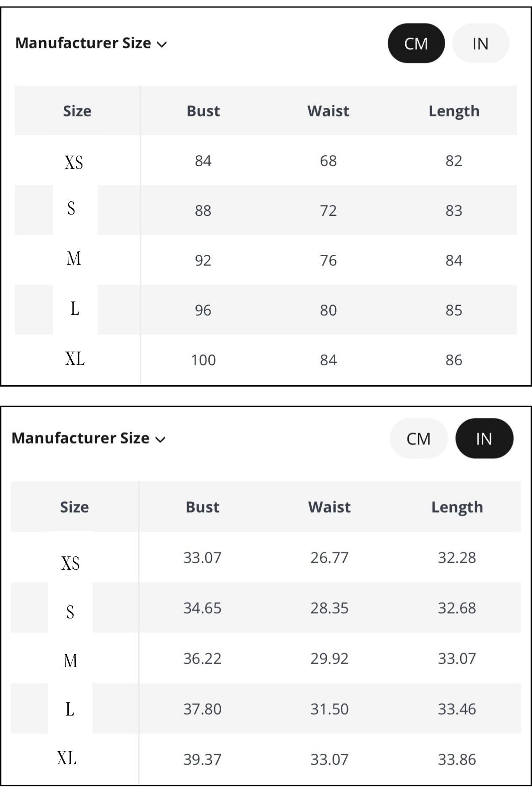Viewport: 532px width, 798px height.
Task: Click Size header in inches table
Action: 74,507
